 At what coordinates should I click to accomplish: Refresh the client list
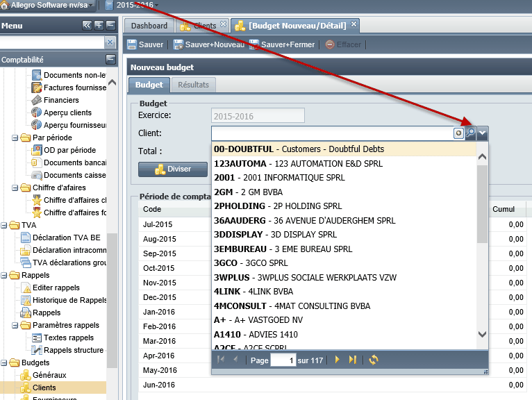pyautogui.click(x=374, y=360)
